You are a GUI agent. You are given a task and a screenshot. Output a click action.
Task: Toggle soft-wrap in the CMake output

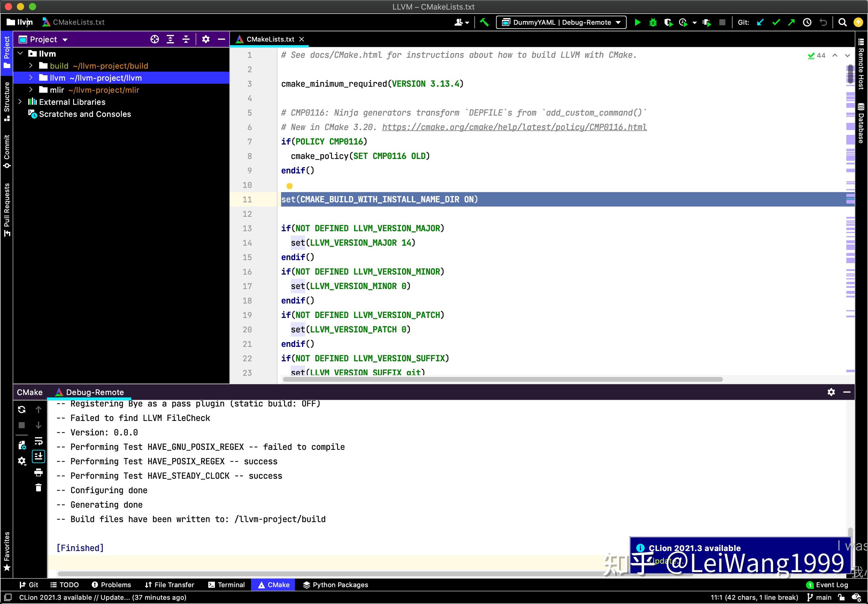pos(38,441)
